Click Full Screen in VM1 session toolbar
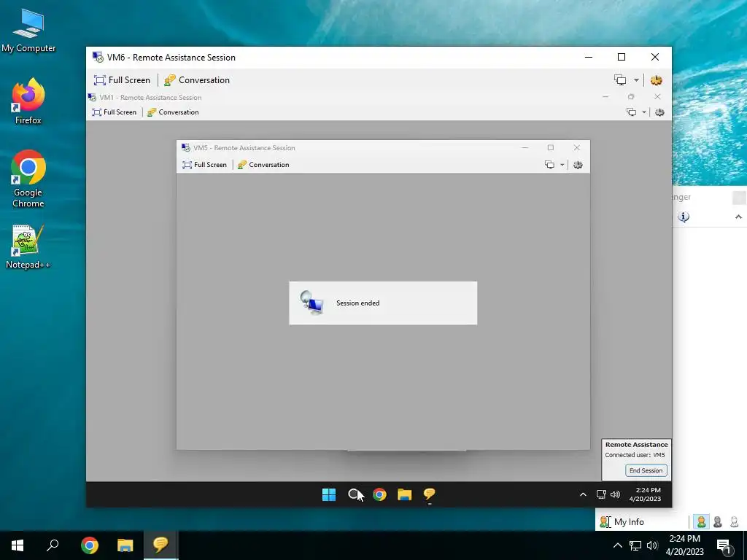Viewport: 747px width, 560px height. coord(115,112)
